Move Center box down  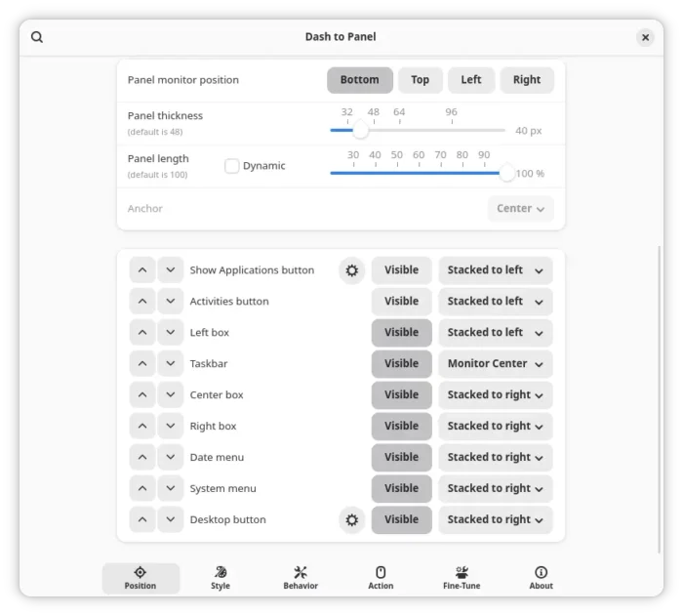click(171, 395)
